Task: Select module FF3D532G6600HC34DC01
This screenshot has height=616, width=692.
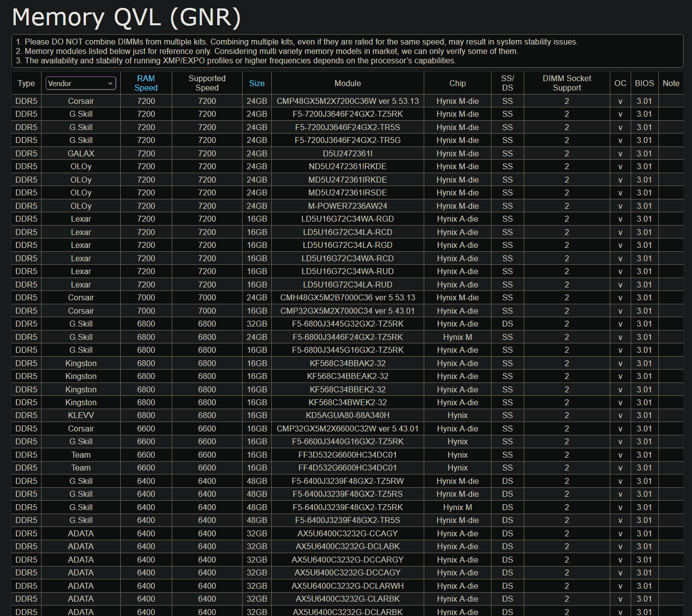Action: pos(347,455)
